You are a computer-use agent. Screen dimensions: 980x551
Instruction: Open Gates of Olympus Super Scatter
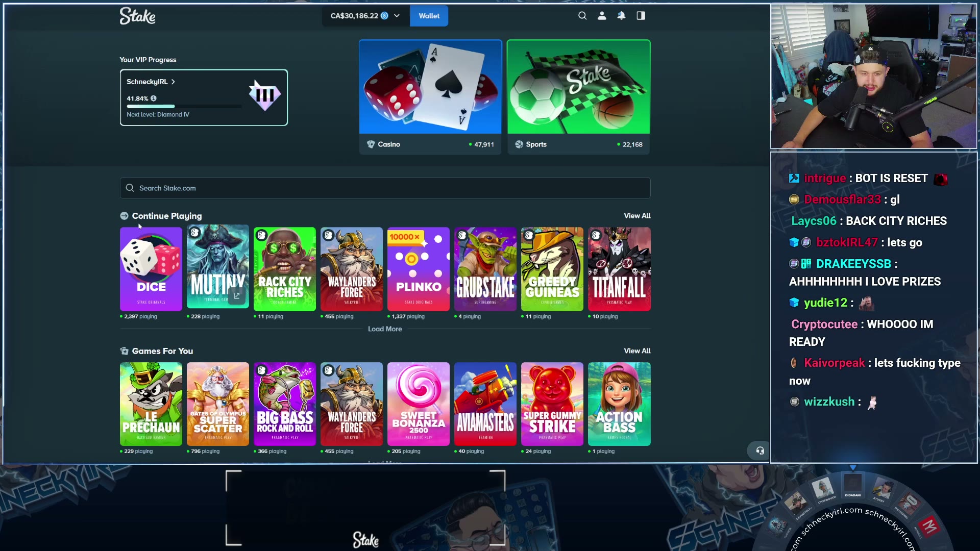218,404
